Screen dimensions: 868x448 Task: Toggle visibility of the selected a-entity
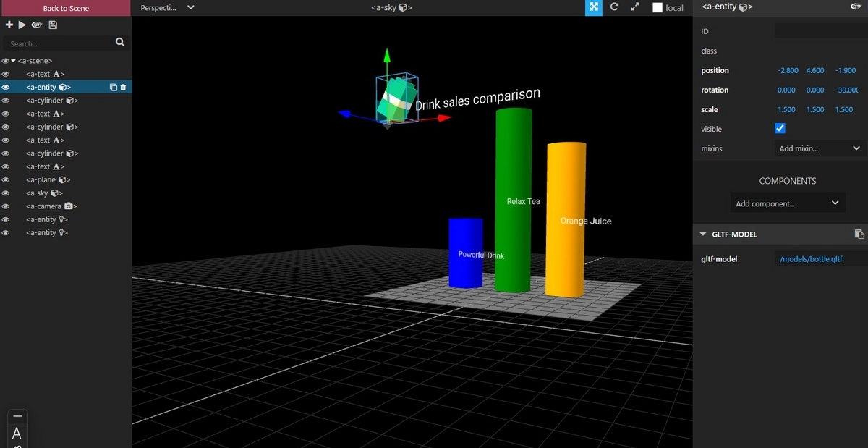pyautogui.click(x=6, y=88)
